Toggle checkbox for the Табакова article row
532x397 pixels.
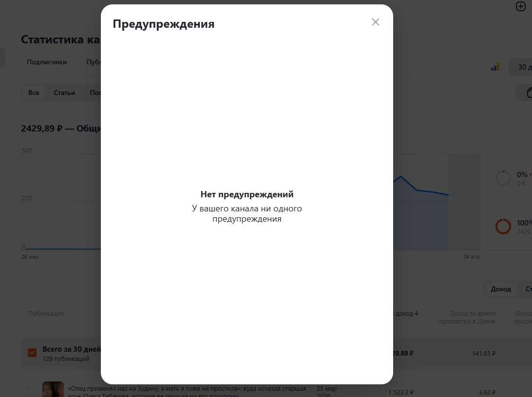coord(32,392)
